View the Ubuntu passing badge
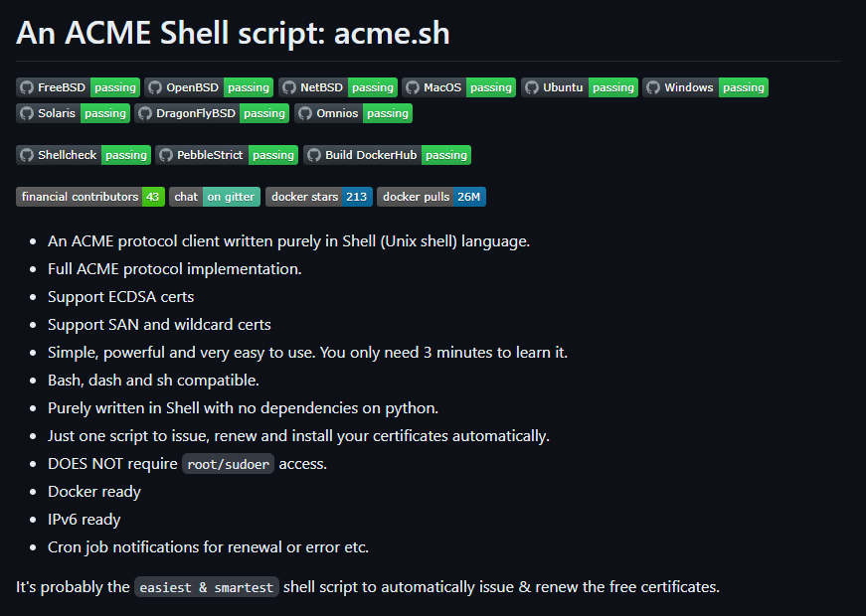Viewport: 866px width, 616px height. coord(580,87)
